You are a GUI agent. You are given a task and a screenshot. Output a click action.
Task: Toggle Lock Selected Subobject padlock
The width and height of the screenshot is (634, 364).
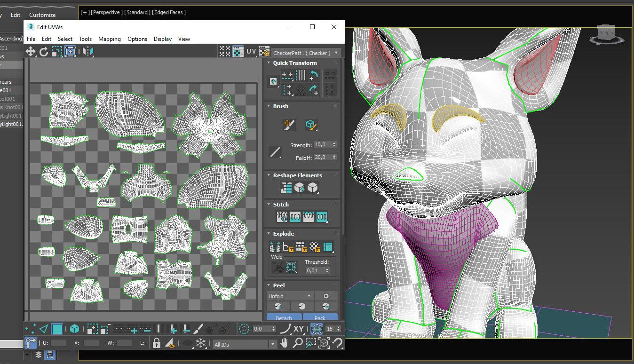tap(157, 343)
